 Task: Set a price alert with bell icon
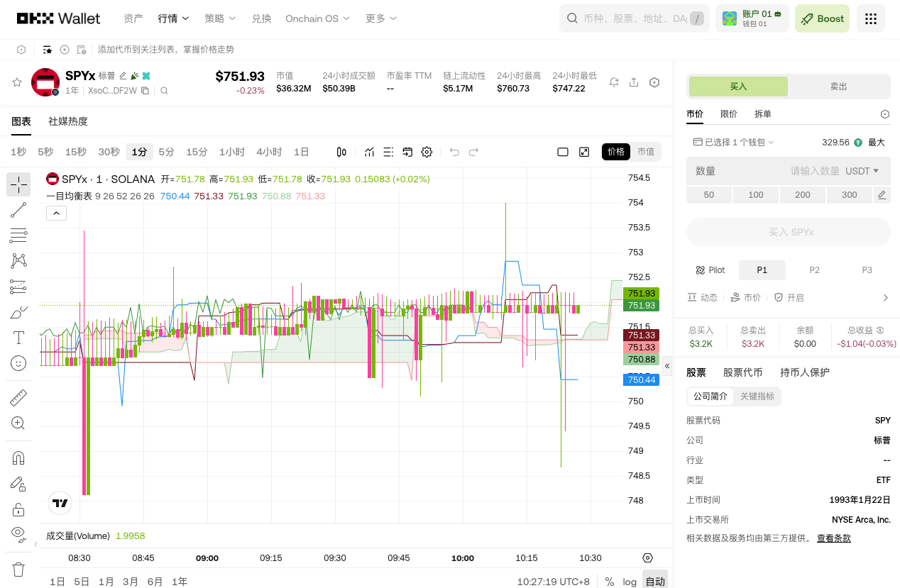point(614,82)
